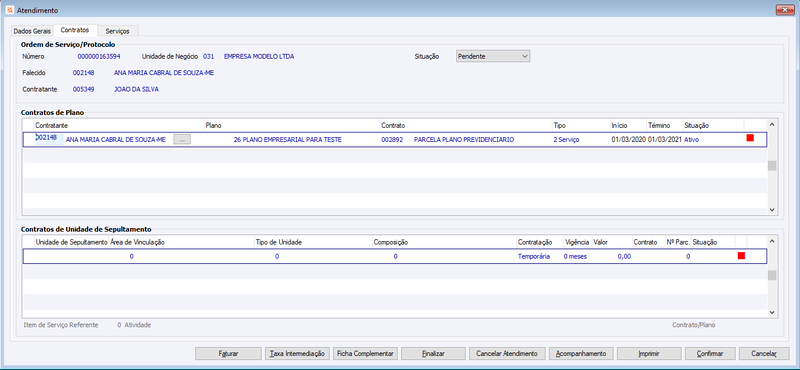800x370 pixels.
Task: Click the '2 Serviço' type cell
Action: pyautogui.click(x=566, y=139)
